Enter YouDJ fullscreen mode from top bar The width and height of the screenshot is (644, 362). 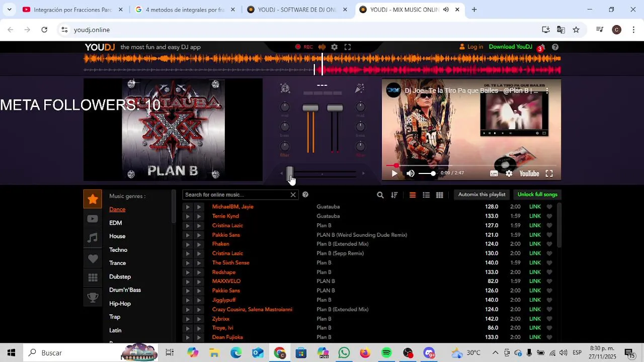click(x=348, y=47)
